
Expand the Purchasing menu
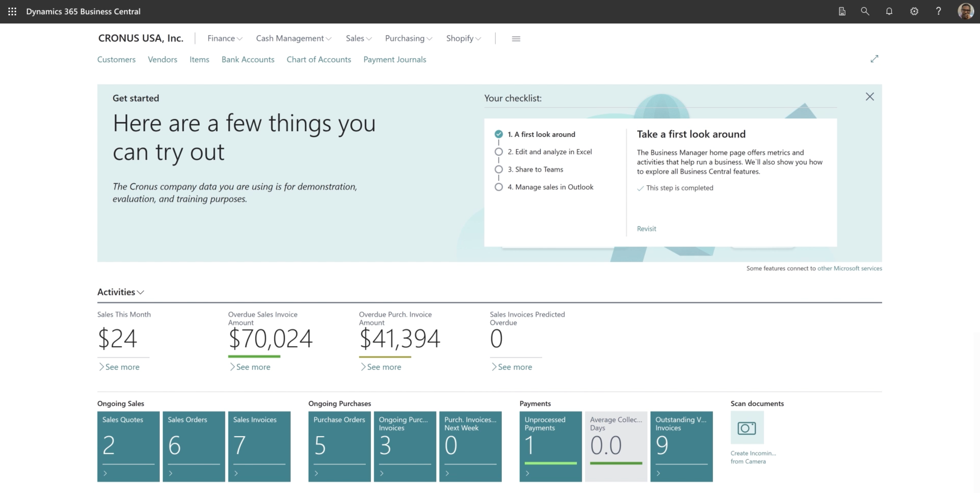409,38
